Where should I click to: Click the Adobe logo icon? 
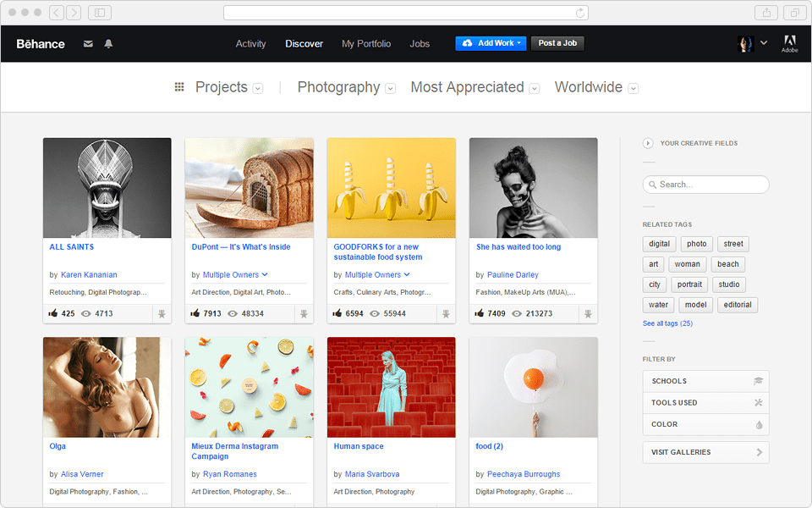[789, 43]
